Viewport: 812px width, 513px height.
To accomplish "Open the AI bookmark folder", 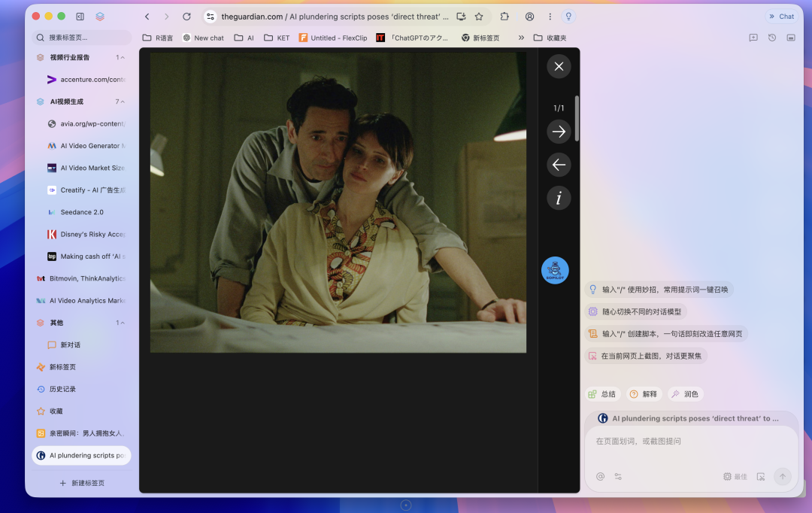I will [x=244, y=38].
